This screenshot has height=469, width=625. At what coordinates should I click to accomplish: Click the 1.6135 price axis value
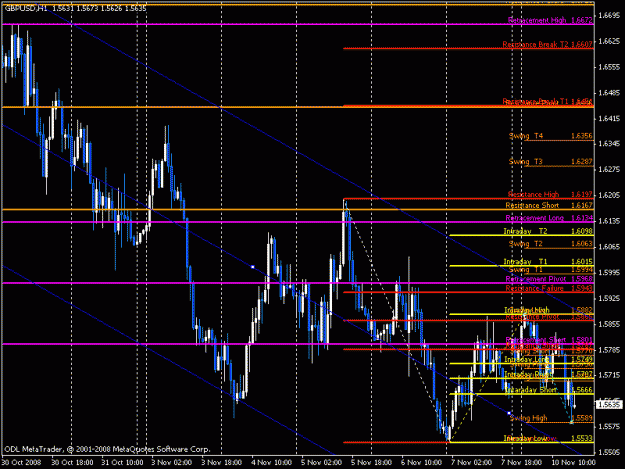(609, 221)
